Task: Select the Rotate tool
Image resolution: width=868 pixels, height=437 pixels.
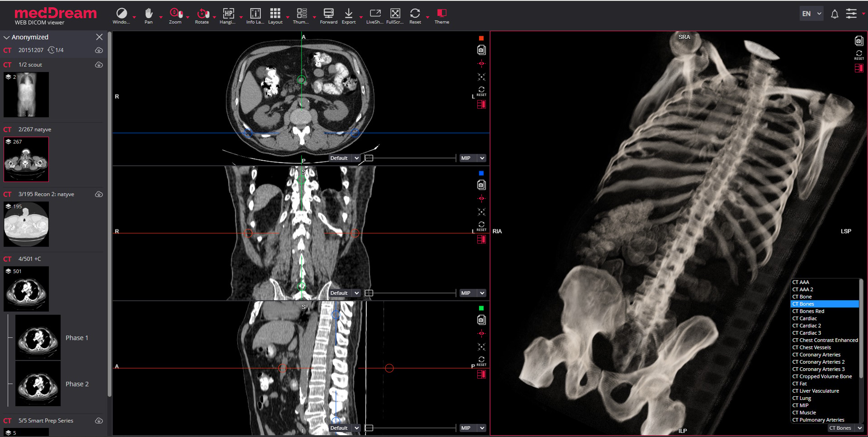Action: click(202, 16)
